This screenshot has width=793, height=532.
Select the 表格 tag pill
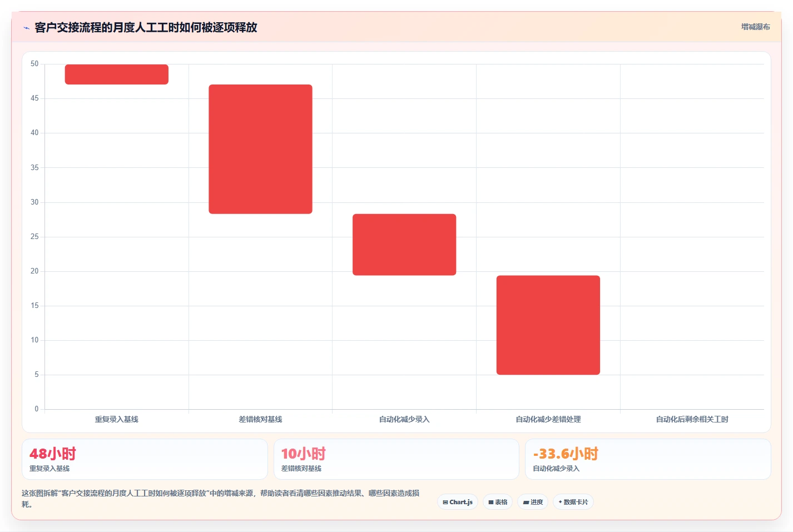tap(498, 502)
